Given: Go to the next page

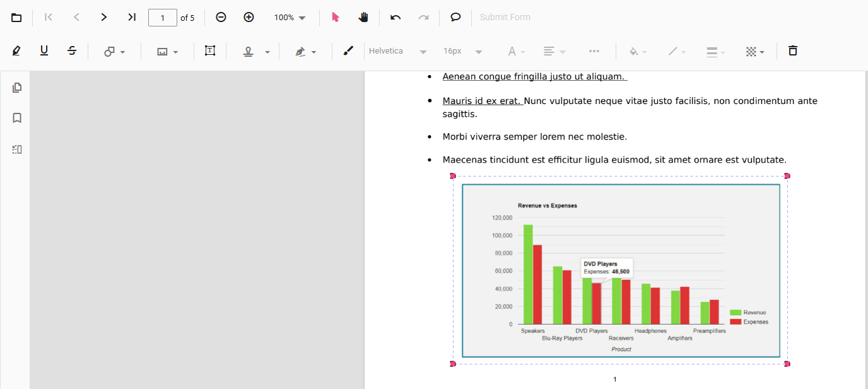Looking at the screenshot, I should coord(104,18).
